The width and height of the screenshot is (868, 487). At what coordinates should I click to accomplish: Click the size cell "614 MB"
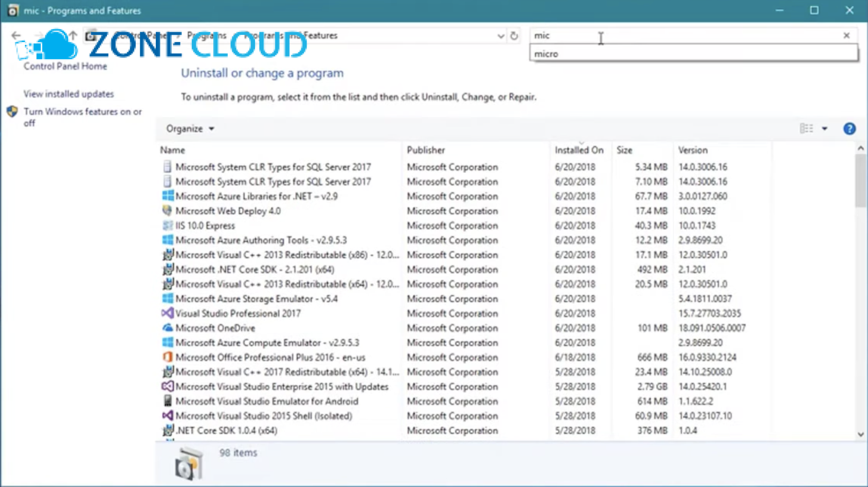tap(653, 401)
